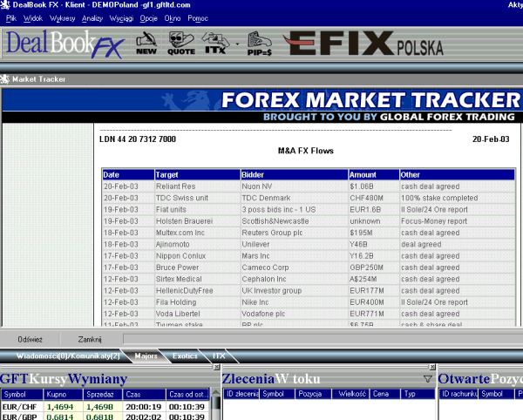This screenshot has height=420, width=523.
Task: Click the Y46B amount cell
Action: (x=374, y=244)
